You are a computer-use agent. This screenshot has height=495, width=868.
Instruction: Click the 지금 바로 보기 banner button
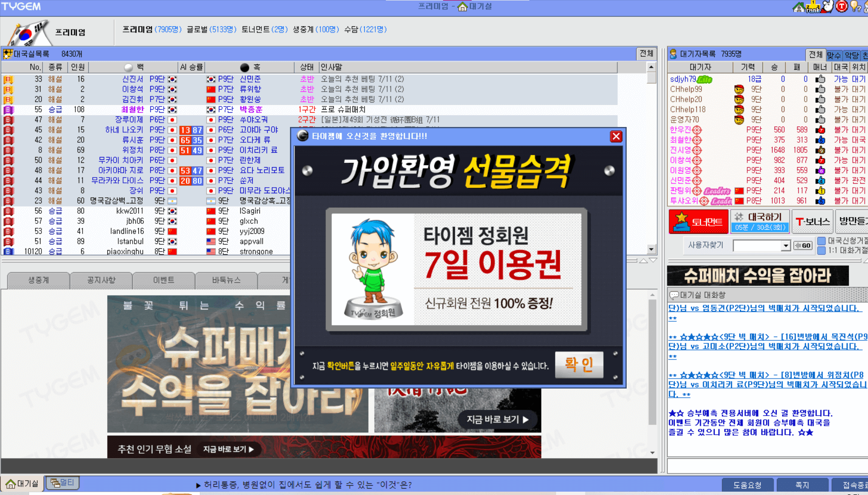pos(497,420)
